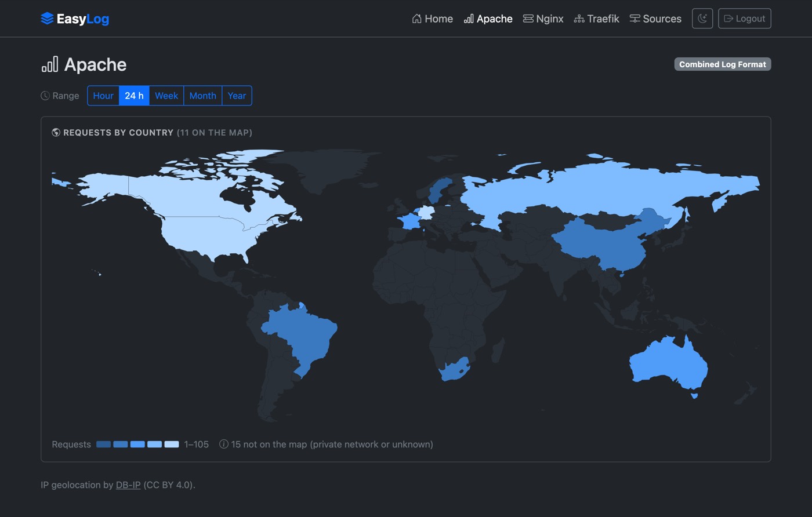Click the Logout button
The image size is (812, 517).
pyautogui.click(x=744, y=19)
